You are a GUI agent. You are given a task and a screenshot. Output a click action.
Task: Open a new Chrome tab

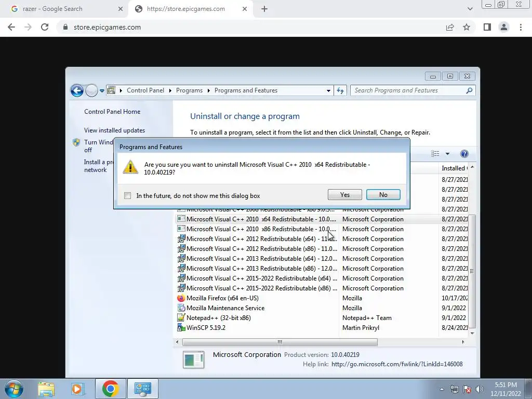[x=264, y=9]
